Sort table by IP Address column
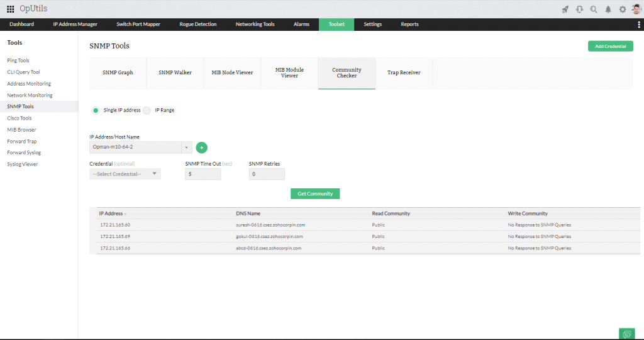This screenshot has width=644, height=340. [111, 213]
